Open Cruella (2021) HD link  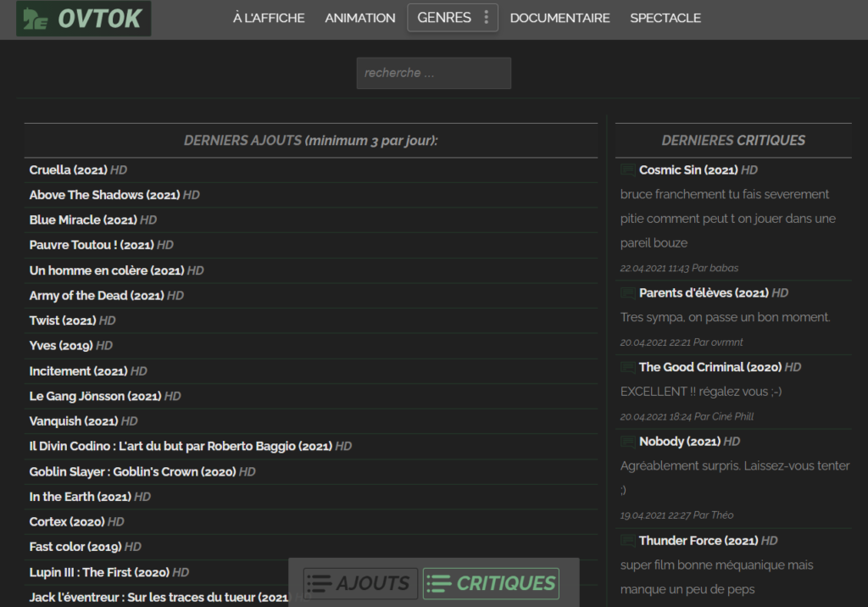point(78,170)
